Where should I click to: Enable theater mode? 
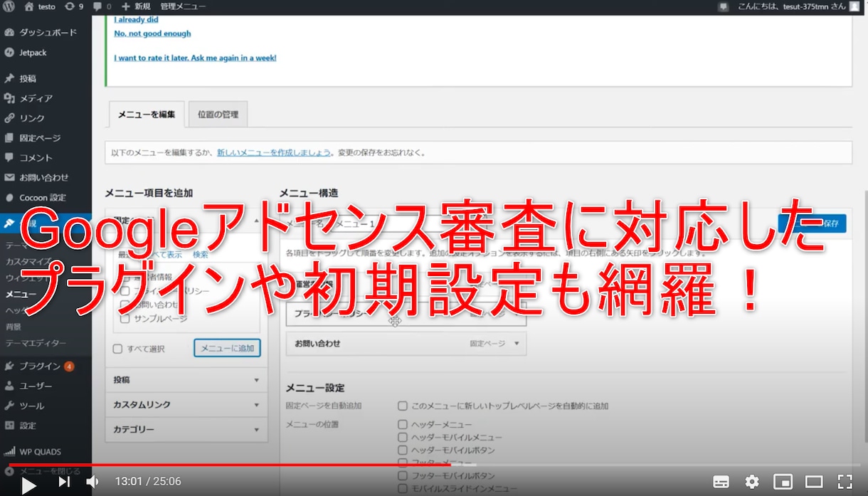tap(814, 482)
